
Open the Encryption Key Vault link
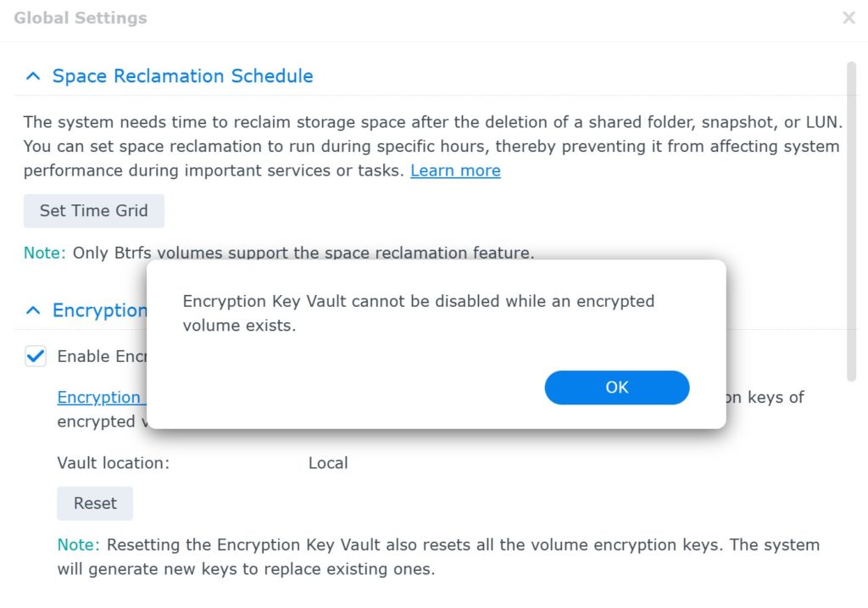pos(98,397)
